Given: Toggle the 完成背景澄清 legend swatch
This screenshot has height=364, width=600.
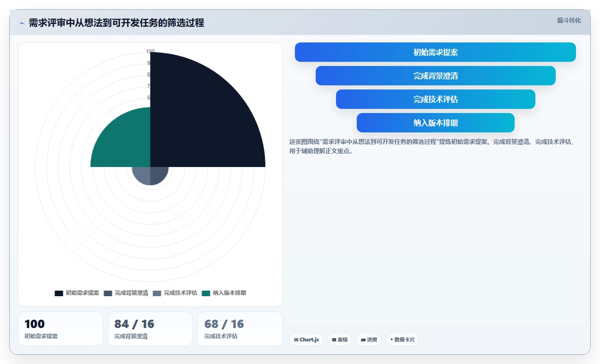Looking at the screenshot, I should (x=108, y=293).
